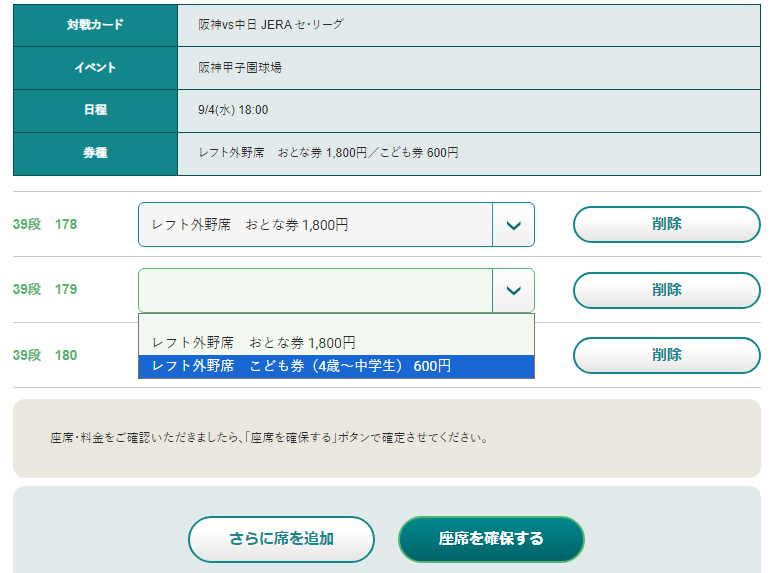This screenshot has height=573, width=780.
Task: Open the seat 178 ticket type combo box
Action: pos(315,225)
